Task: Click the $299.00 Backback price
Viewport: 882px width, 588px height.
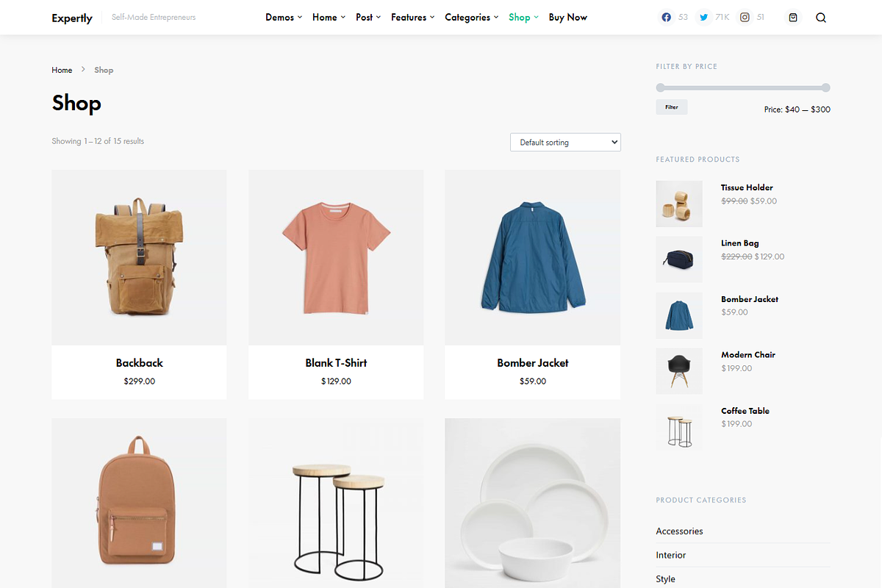Action: tap(140, 381)
